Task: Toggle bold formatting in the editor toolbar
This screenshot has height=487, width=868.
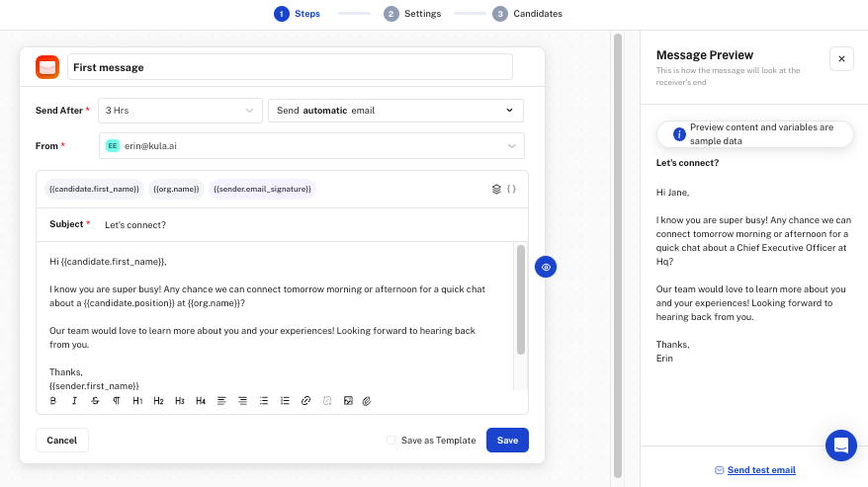Action: [53, 401]
